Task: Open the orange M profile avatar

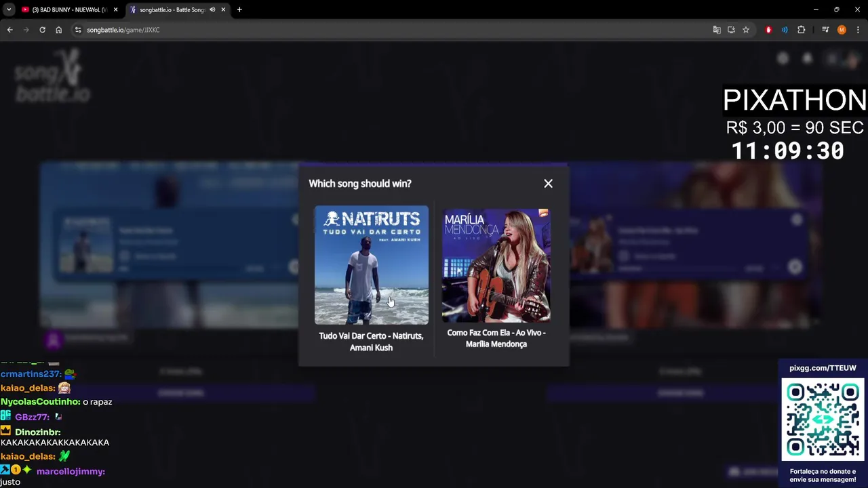Action: (842, 30)
